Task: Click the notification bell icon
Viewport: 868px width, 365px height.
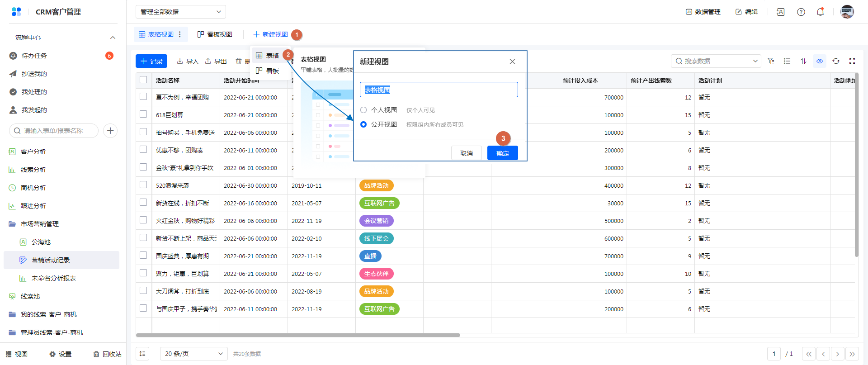Action: [x=820, y=12]
